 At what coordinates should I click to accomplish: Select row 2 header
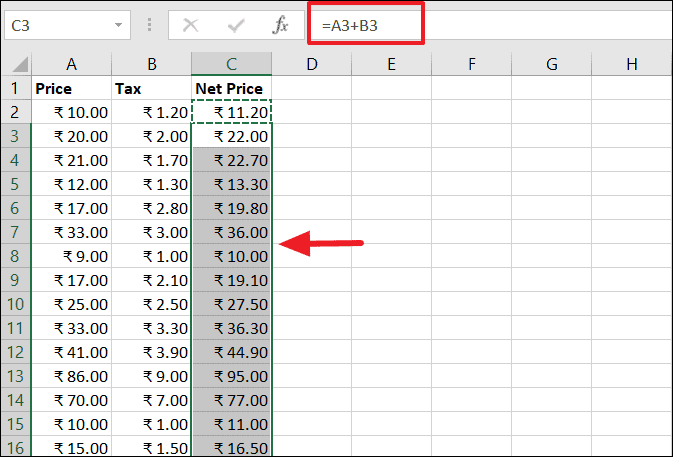coord(16,112)
